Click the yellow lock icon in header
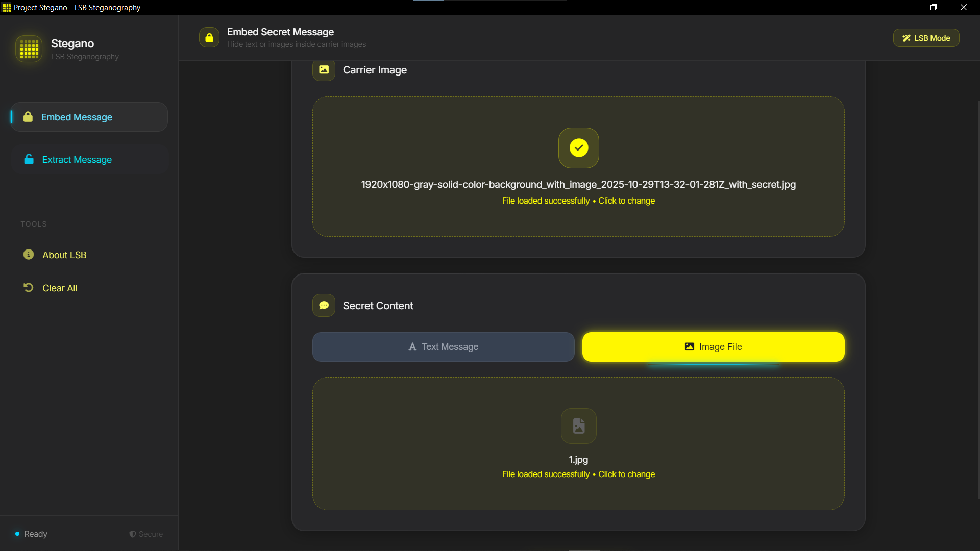Viewport: 980px width, 551px height. click(209, 38)
